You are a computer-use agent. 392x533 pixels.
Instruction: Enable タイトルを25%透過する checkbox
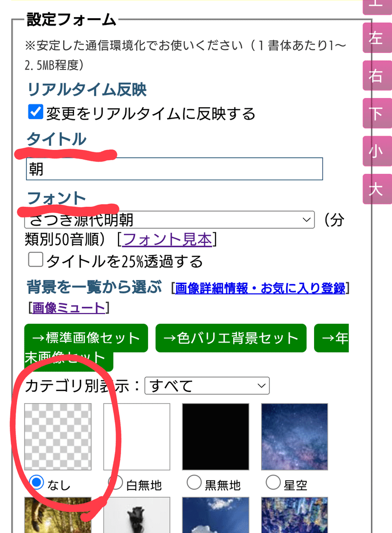point(35,260)
